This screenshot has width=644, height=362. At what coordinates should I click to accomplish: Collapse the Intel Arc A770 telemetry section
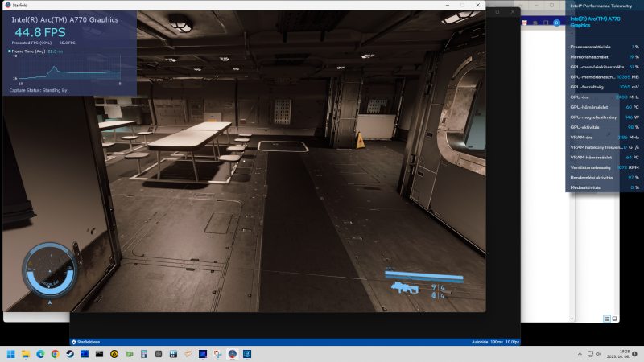pos(572,33)
